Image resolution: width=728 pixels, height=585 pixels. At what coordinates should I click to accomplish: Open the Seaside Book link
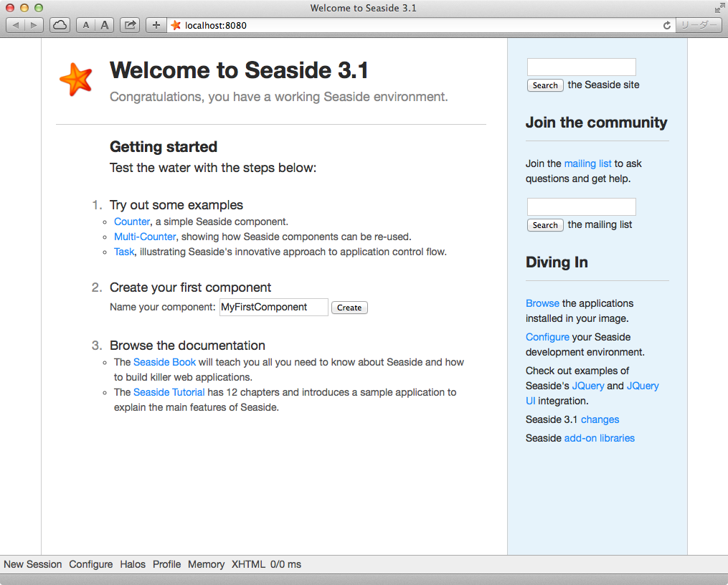coord(164,362)
